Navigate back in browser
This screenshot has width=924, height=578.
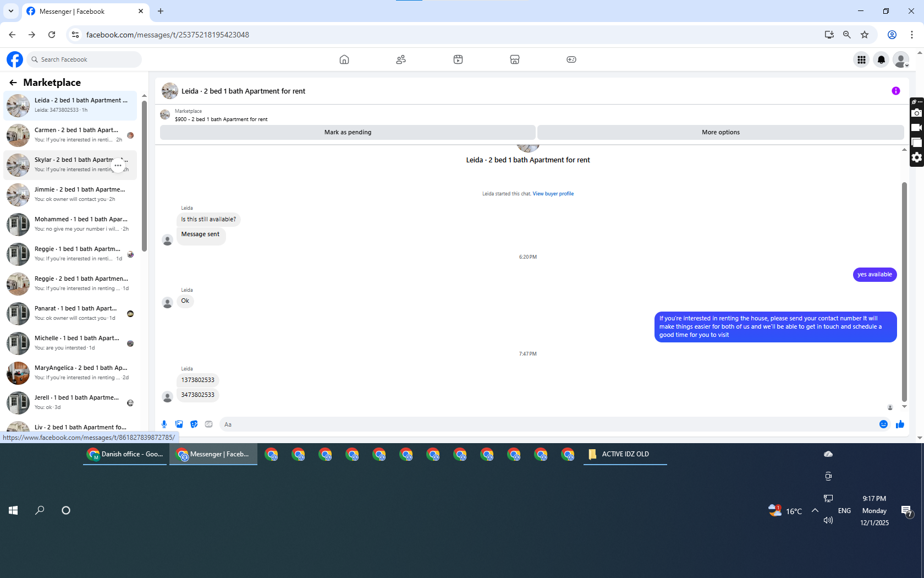coord(12,35)
